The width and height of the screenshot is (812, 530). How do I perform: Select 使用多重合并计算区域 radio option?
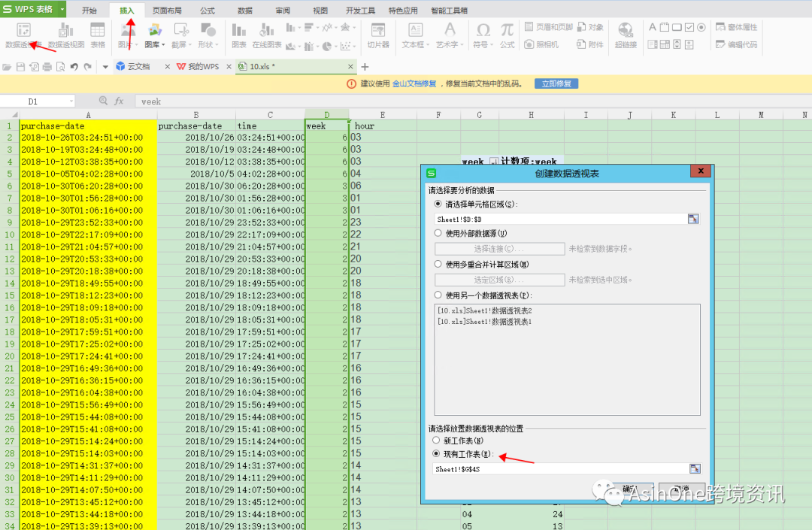pyautogui.click(x=438, y=264)
